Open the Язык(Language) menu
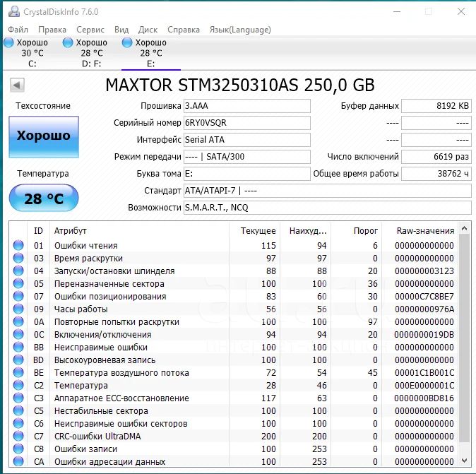Image resolution: width=476 pixels, height=474 pixels. coord(240,30)
